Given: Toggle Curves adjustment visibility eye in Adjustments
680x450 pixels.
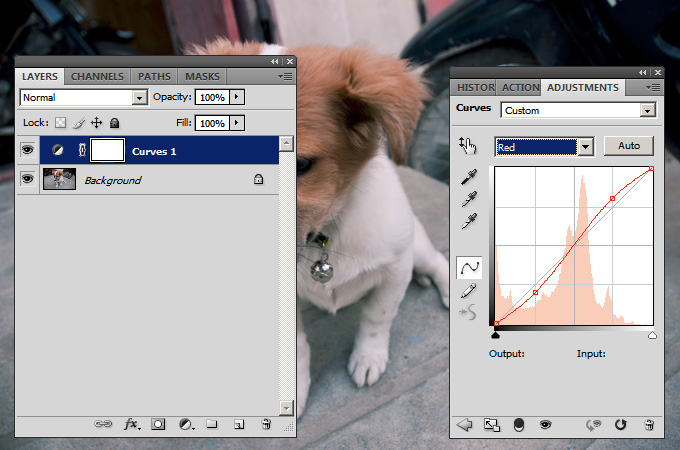Looking at the screenshot, I should click(x=546, y=424).
